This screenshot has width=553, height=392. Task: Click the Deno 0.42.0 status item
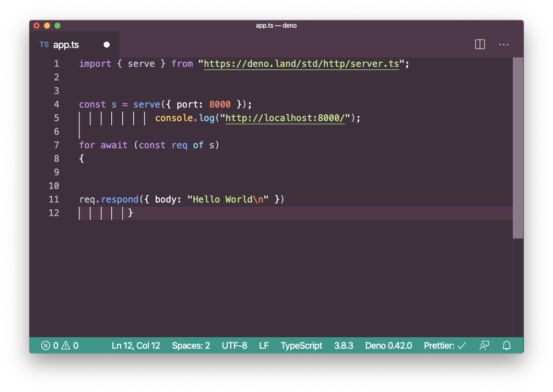(x=389, y=346)
